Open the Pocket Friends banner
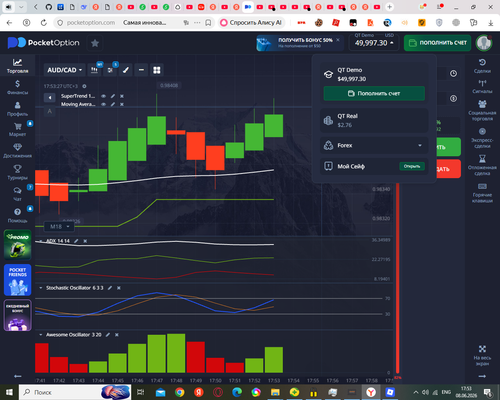The width and height of the screenshot is (500, 400). point(18,280)
